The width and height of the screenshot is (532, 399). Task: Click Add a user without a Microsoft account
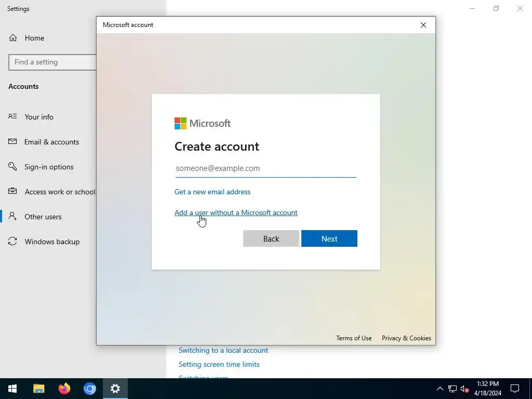click(x=236, y=212)
